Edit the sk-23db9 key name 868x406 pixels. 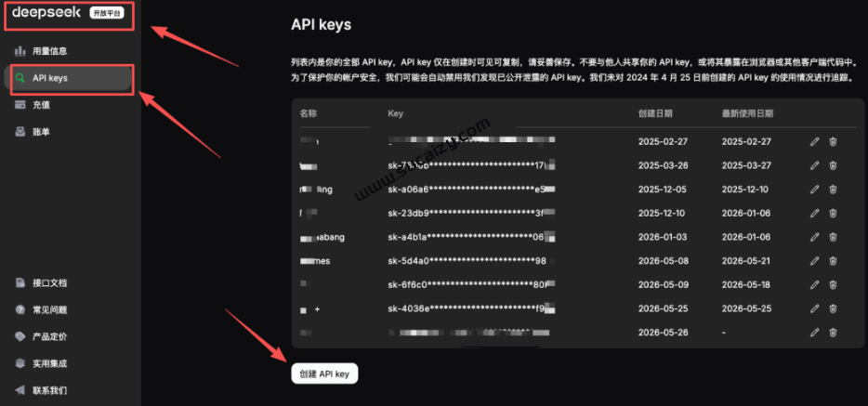tap(814, 213)
